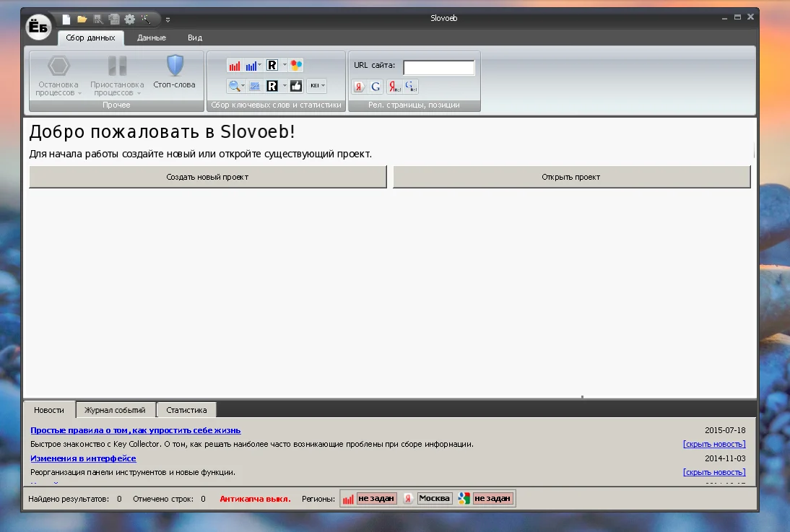Image resolution: width=790 pixels, height=532 pixels.
Task: Switch to the Сбор данных ribbon tab
Action: coord(91,38)
